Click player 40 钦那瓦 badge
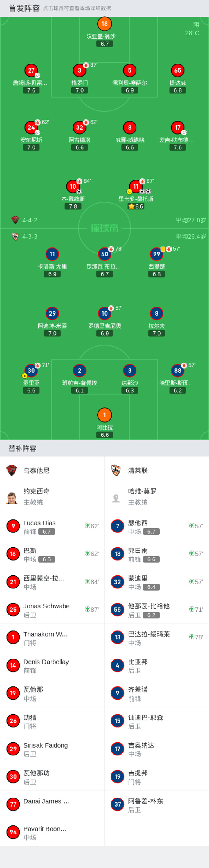 pyautogui.click(x=105, y=254)
